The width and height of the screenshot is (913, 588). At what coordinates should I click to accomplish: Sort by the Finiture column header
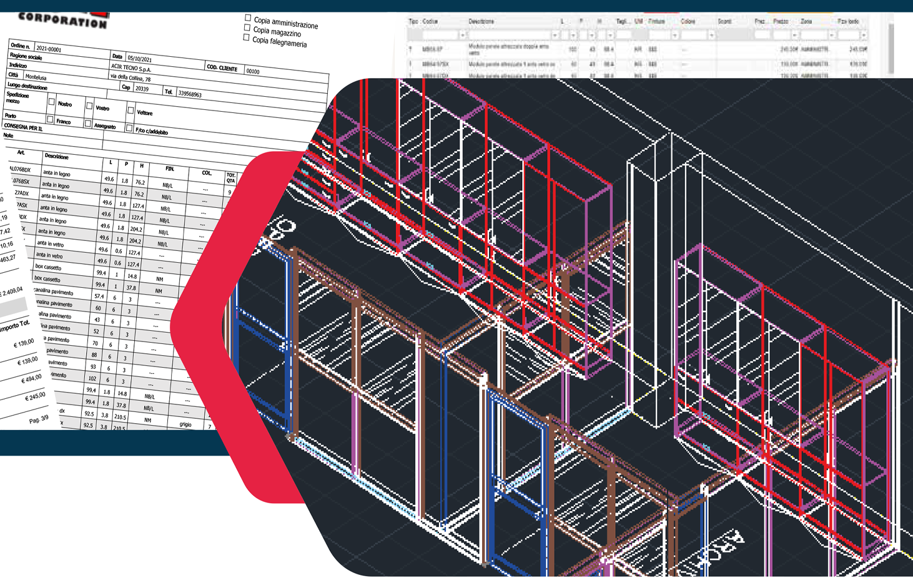(x=657, y=21)
